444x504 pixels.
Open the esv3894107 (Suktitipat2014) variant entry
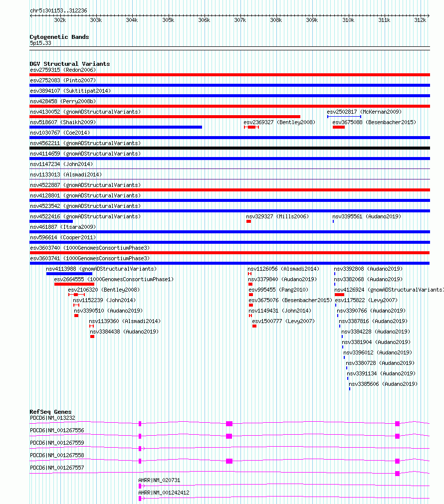click(x=70, y=91)
